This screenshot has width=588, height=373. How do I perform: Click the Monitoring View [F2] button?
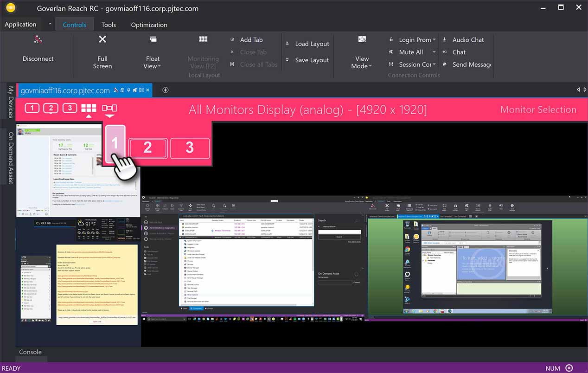pos(203,52)
